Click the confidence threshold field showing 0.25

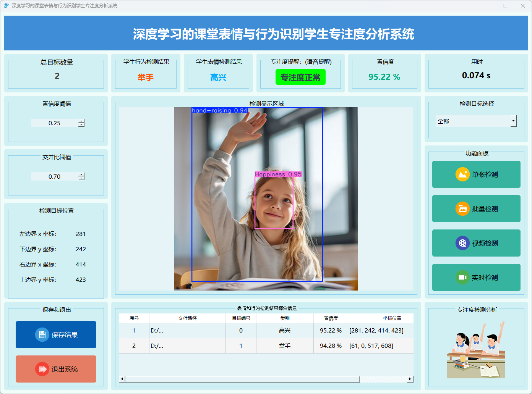pos(54,123)
